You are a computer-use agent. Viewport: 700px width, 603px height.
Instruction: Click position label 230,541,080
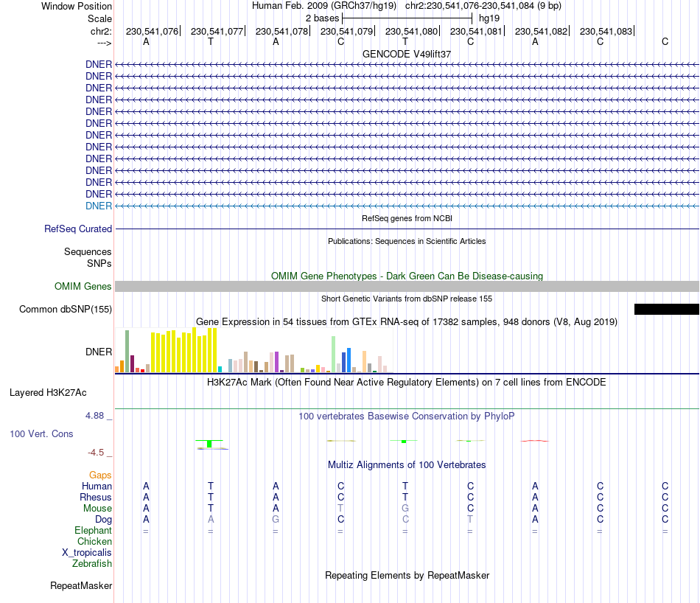coord(411,31)
